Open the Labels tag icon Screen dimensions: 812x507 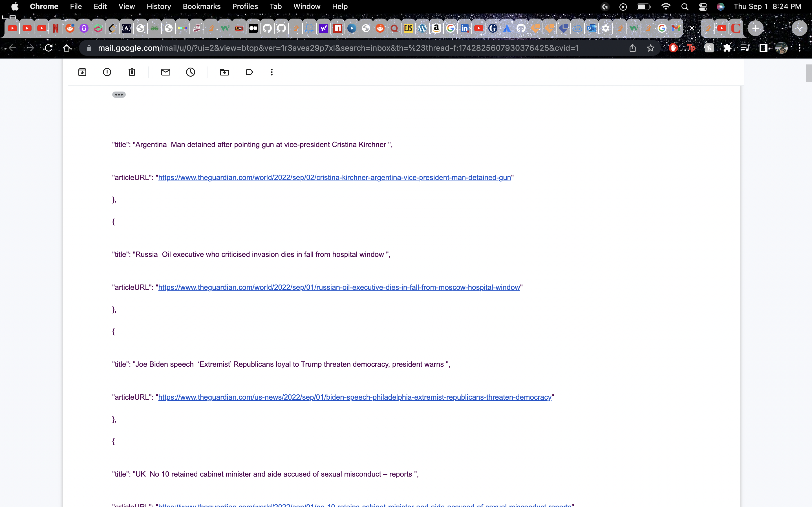[249, 72]
